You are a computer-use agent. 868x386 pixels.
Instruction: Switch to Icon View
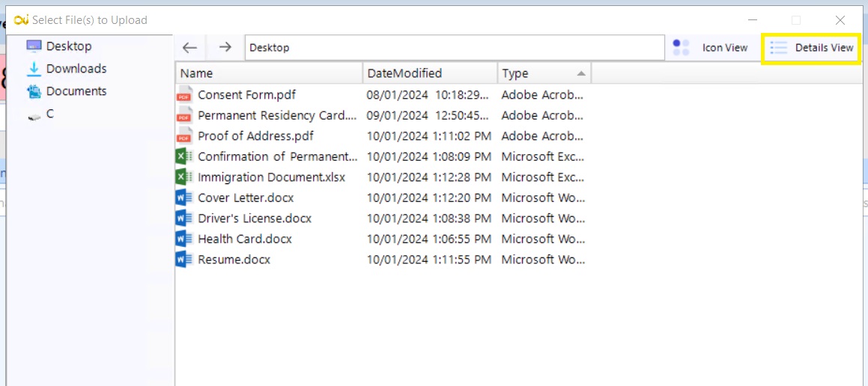pyautogui.click(x=711, y=48)
